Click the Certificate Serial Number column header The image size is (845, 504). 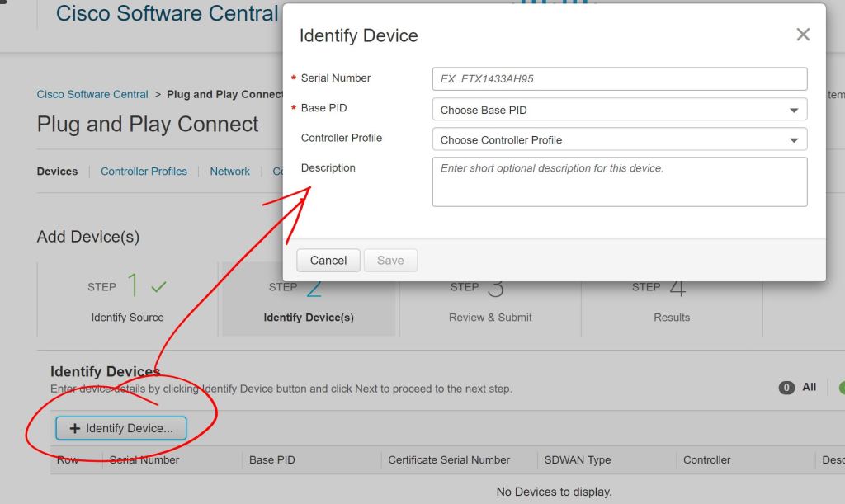pyautogui.click(x=449, y=460)
